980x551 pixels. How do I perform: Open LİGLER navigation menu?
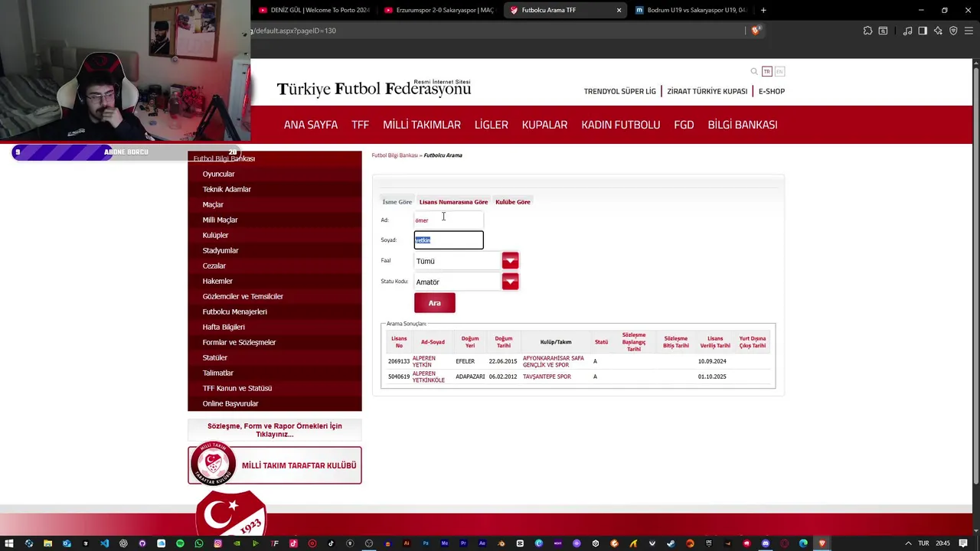[492, 125]
